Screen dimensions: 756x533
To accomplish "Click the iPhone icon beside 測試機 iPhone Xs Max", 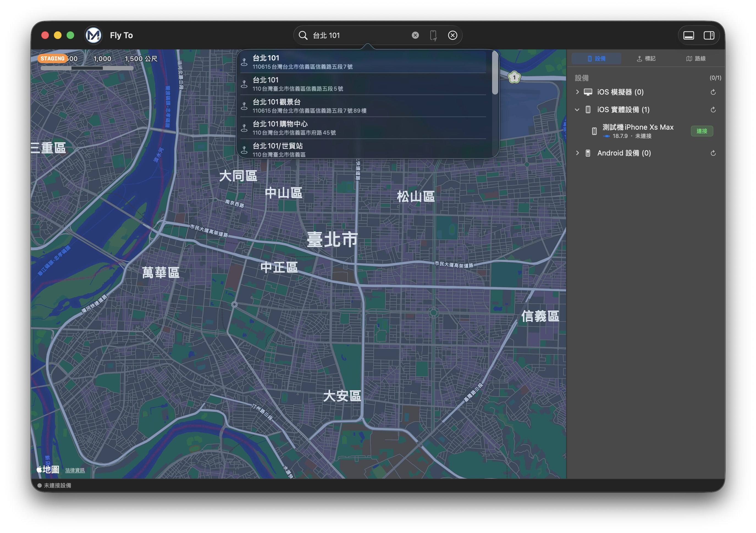I will (x=594, y=131).
